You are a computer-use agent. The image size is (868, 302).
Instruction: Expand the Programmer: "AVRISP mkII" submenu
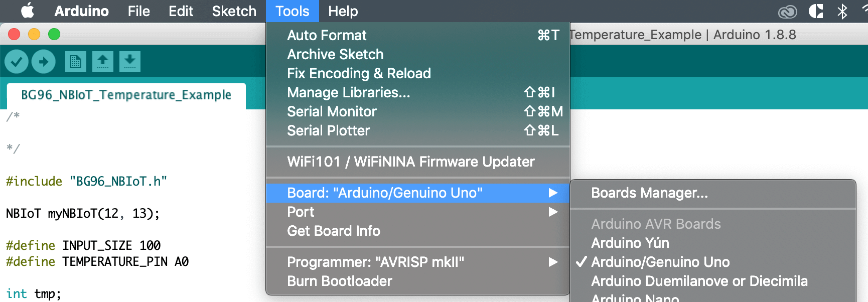click(418, 262)
